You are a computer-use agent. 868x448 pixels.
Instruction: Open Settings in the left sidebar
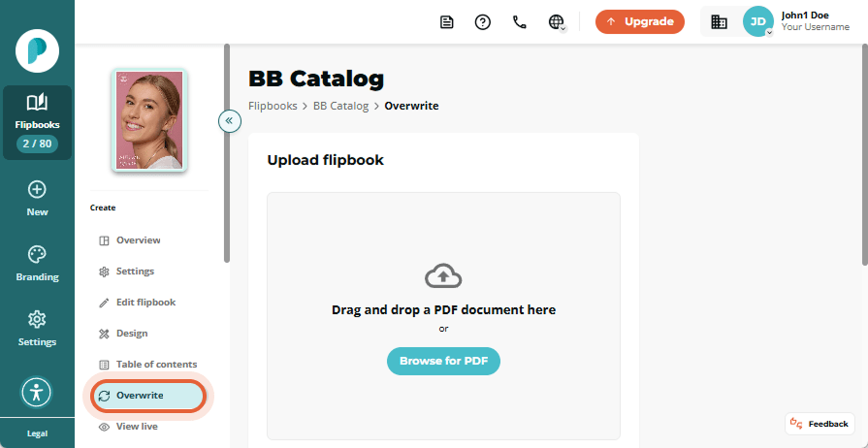tap(37, 329)
